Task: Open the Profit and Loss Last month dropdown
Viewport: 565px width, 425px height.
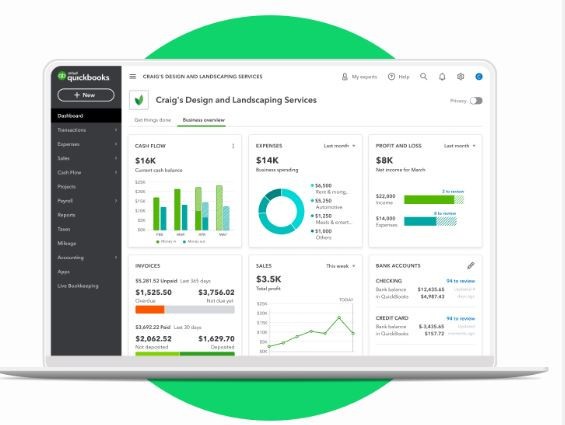Action: pos(460,146)
